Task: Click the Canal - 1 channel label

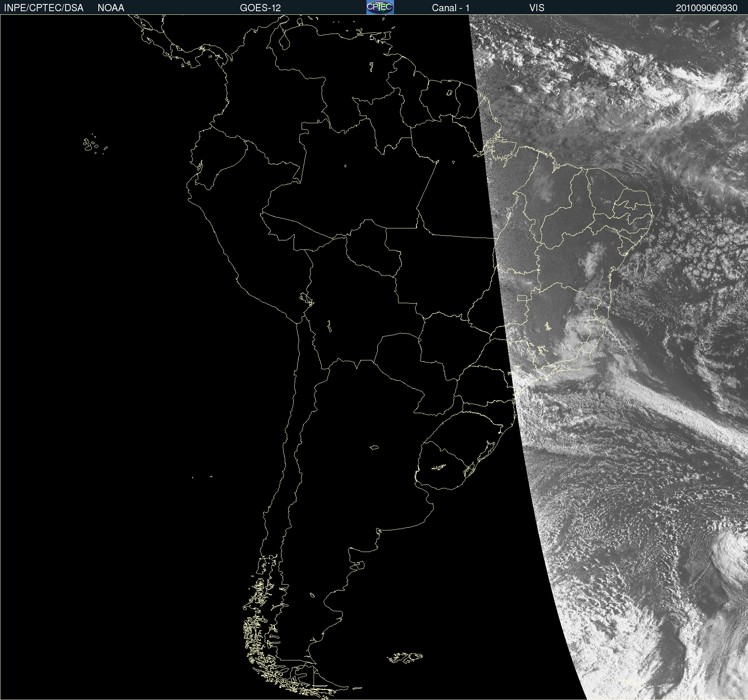Action: coord(451,8)
